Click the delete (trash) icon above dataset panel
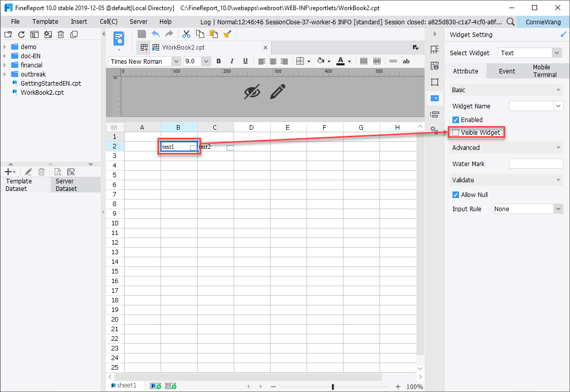Image resolution: width=570 pixels, height=392 pixels. (x=41, y=171)
